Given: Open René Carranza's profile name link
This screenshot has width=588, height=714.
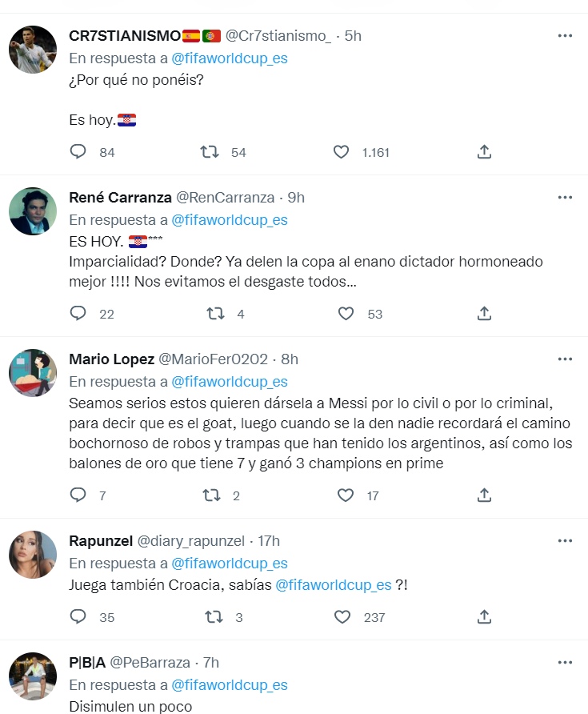Looking at the screenshot, I should pos(118,198).
